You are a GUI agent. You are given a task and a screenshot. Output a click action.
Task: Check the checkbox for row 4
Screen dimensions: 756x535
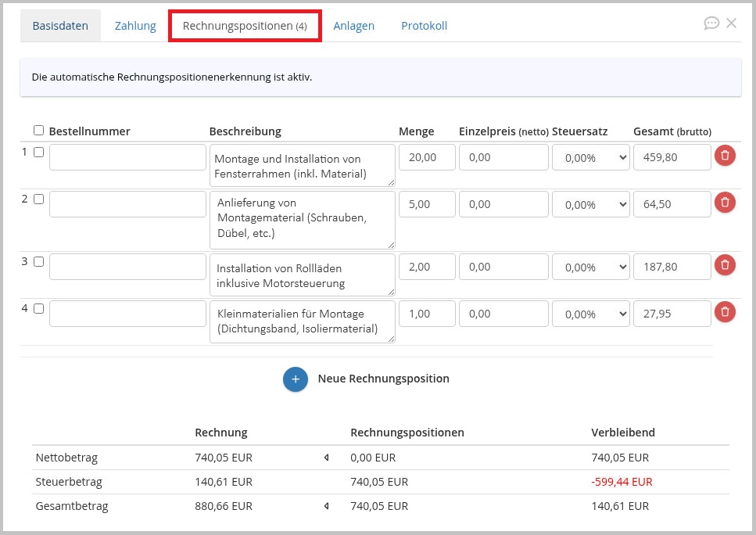tap(38, 308)
